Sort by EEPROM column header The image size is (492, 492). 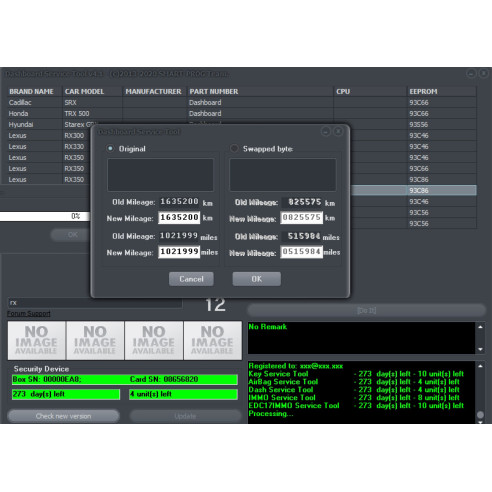442,91
